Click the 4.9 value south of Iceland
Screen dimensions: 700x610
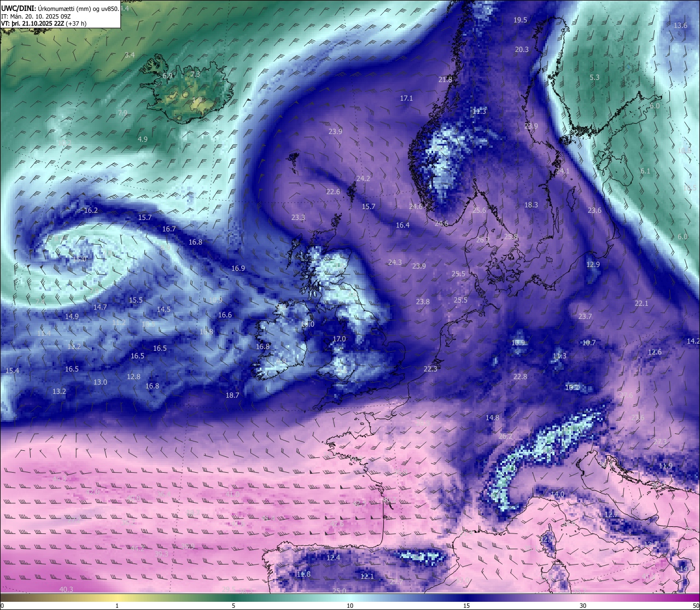(x=142, y=139)
